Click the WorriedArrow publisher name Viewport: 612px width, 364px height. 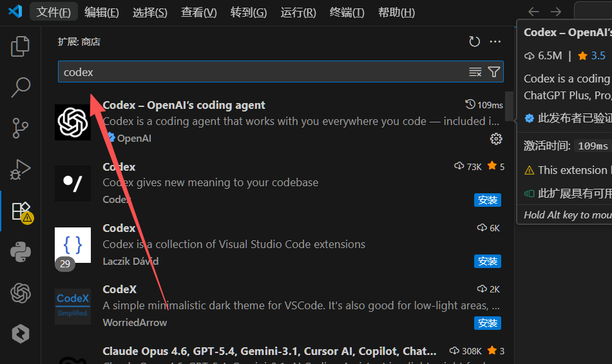pos(135,323)
